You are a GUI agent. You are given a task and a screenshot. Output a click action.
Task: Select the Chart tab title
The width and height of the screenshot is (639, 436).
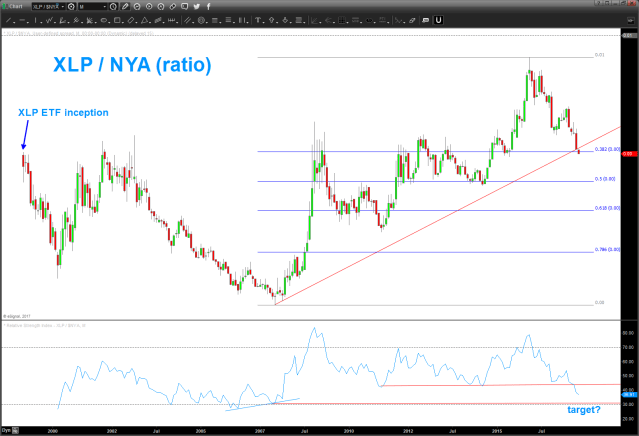(x=16, y=7)
